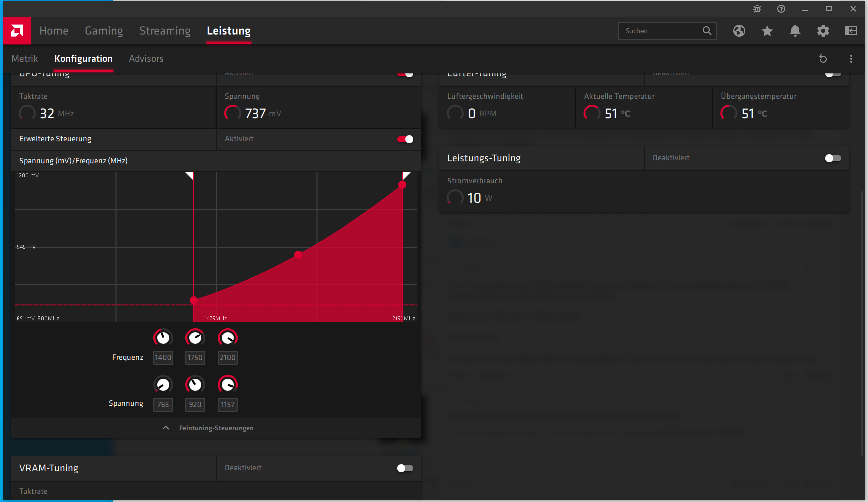Open the help question mark icon
Image resolution: width=868 pixels, height=502 pixels.
point(781,9)
